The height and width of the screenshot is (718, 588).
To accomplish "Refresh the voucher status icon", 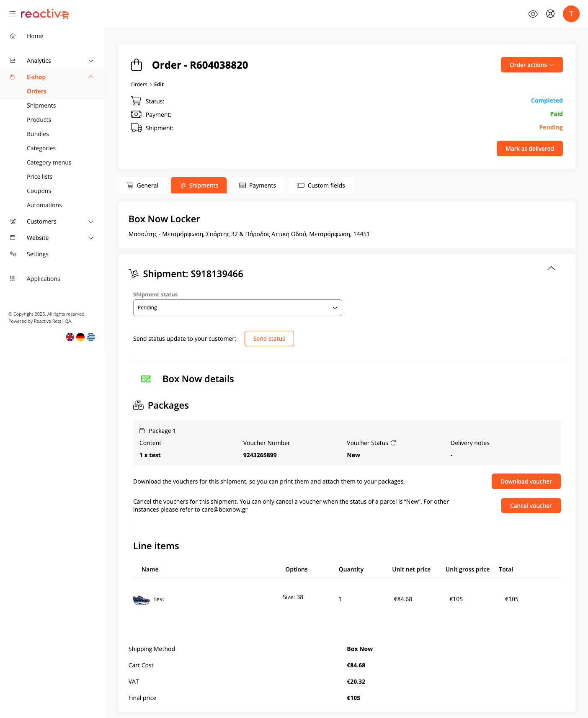I will (393, 443).
